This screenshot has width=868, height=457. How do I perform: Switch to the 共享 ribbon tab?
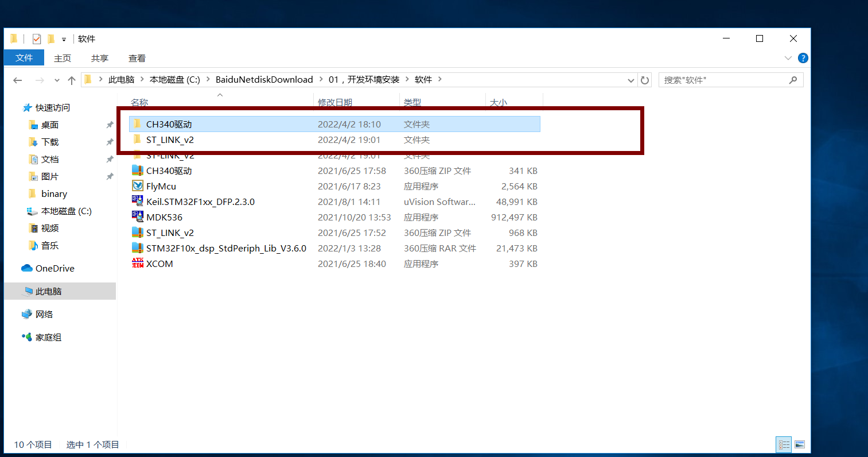[100, 58]
